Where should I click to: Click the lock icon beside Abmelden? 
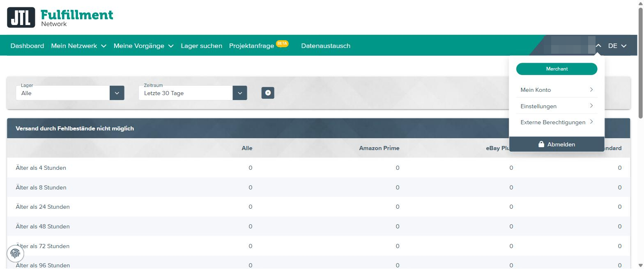541,144
